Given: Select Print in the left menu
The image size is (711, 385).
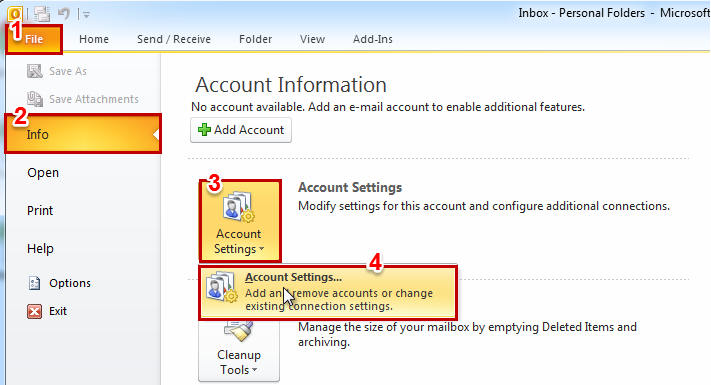Looking at the screenshot, I should point(40,211).
